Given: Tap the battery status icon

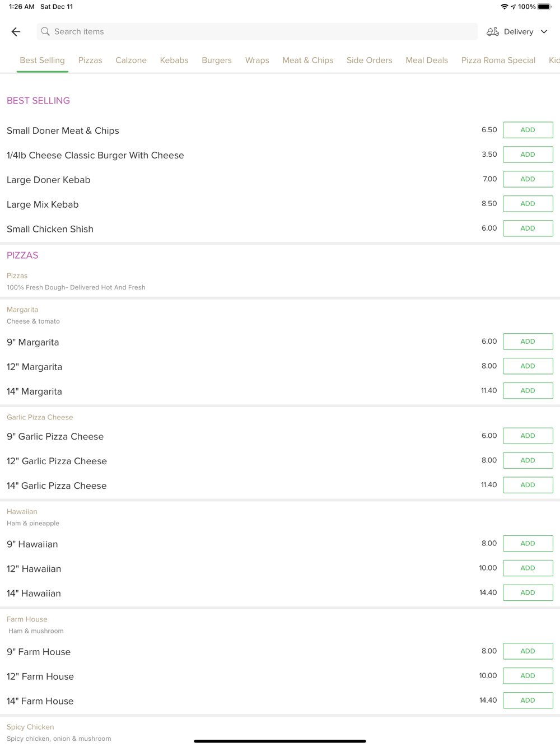Looking at the screenshot, I should (544, 7).
